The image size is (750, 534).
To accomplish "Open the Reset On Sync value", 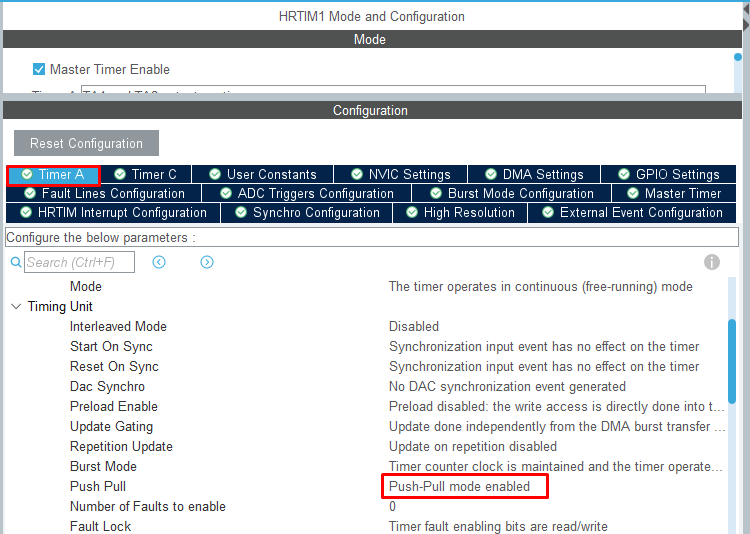I will [544, 367].
